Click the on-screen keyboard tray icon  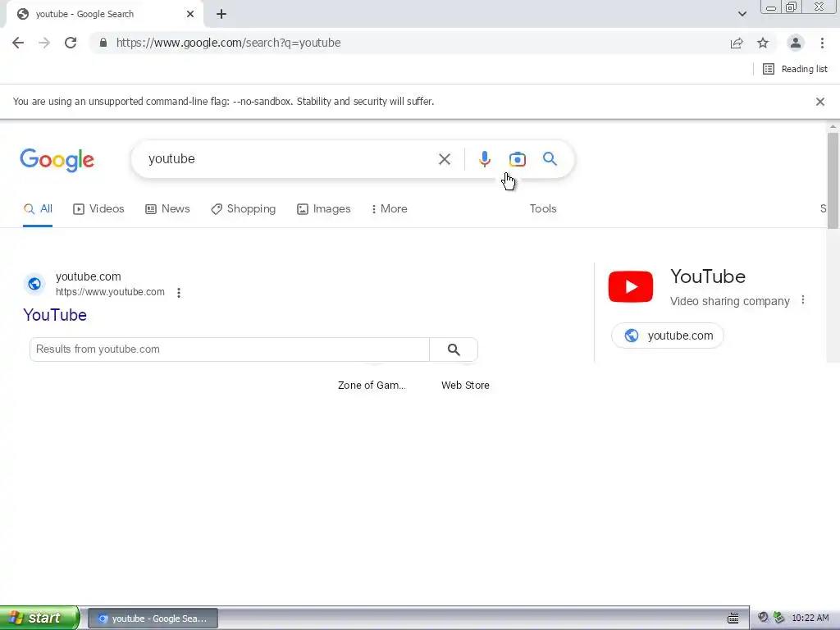[733, 619]
